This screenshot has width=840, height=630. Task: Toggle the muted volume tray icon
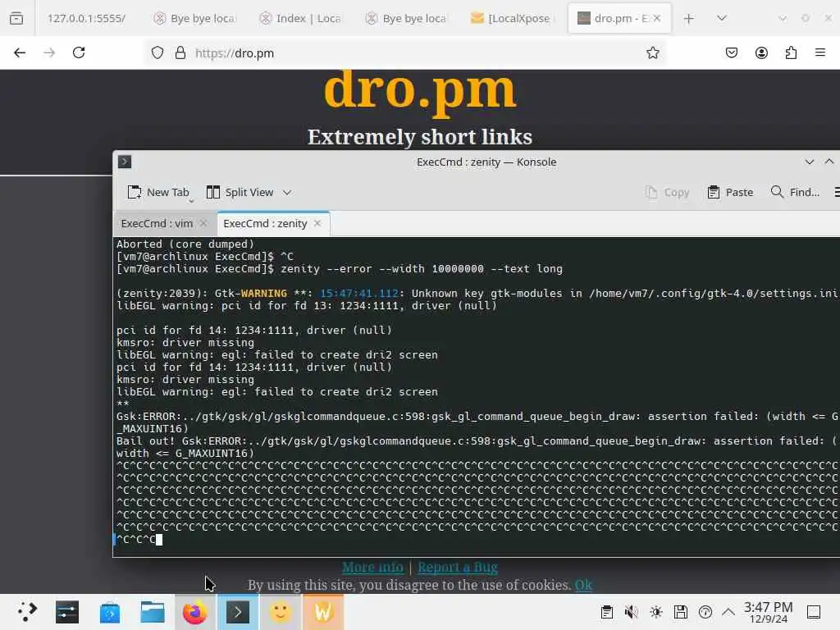pos(632,612)
